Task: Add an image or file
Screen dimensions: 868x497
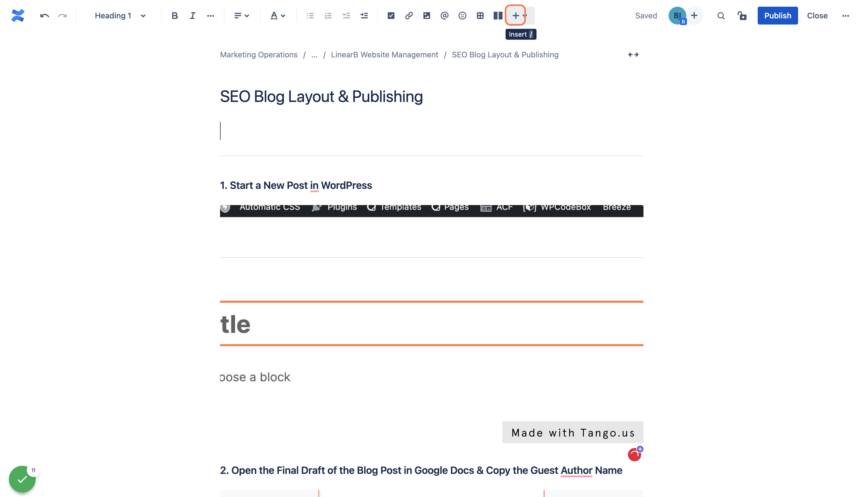Action: point(427,16)
